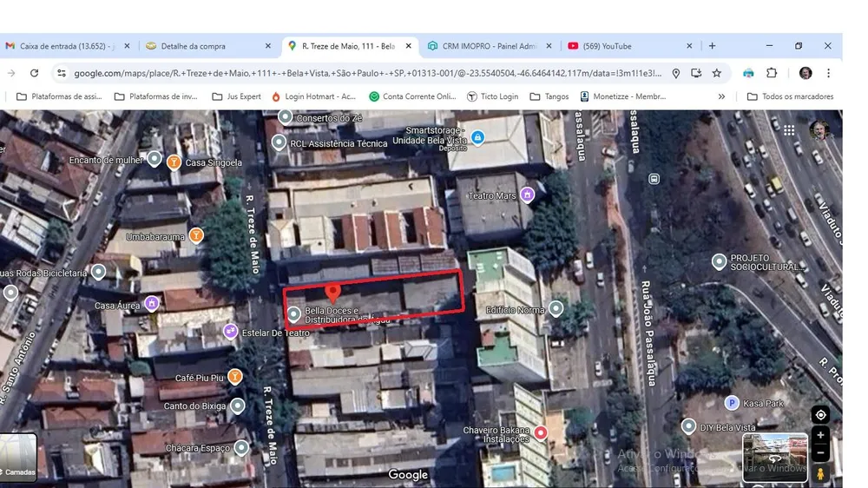Bookmark this page with the star icon
868x488 pixels.
(717, 73)
